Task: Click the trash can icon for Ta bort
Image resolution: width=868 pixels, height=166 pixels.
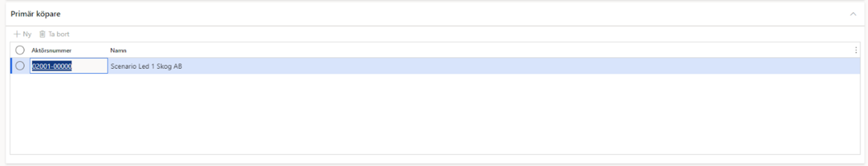Action: [x=42, y=34]
